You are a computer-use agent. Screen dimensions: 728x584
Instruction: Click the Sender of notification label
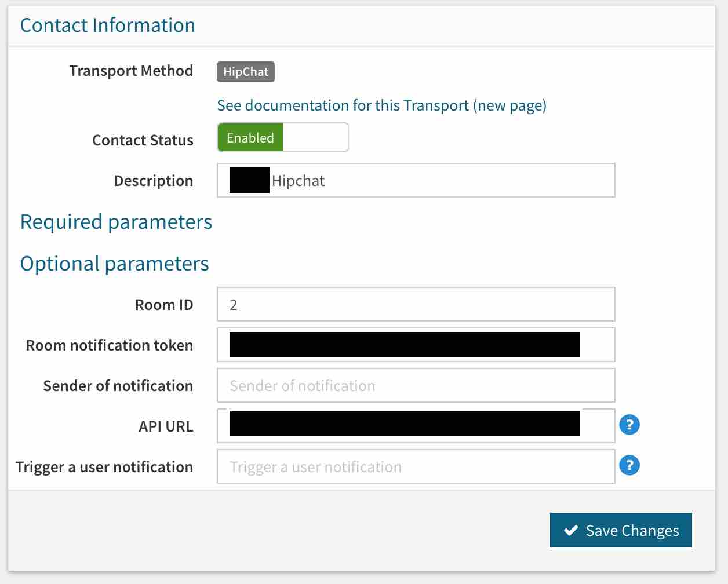coord(118,386)
